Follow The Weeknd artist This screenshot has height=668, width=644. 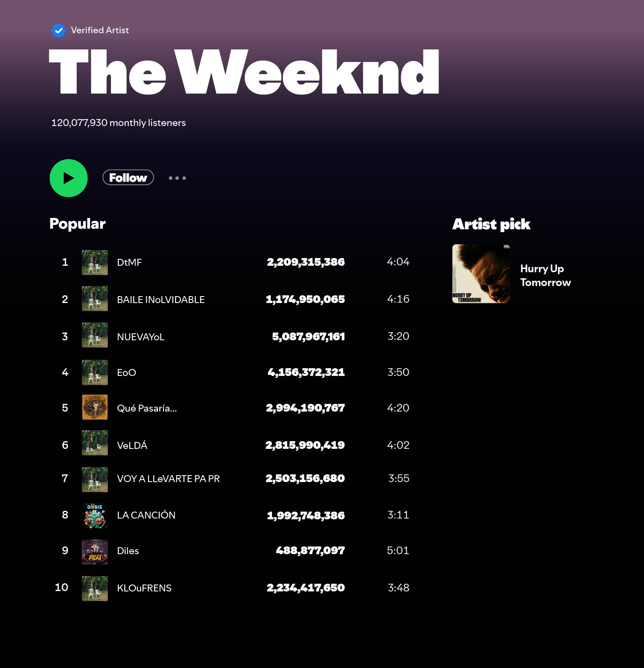pos(128,177)
